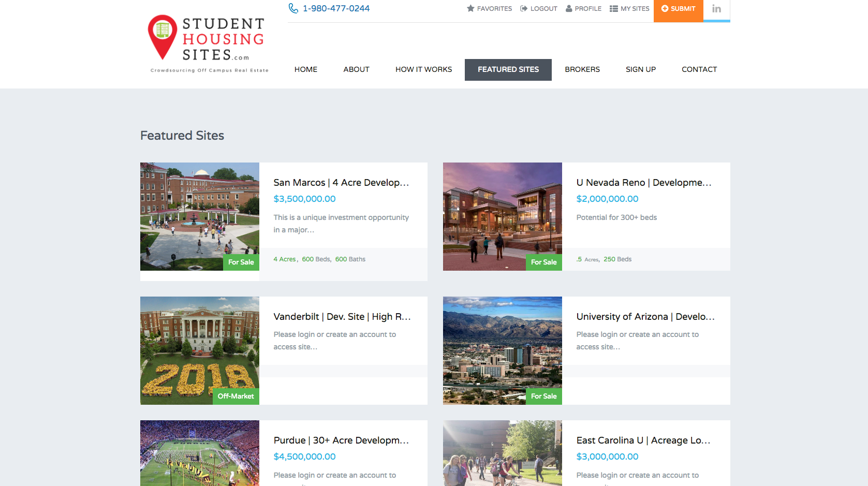Open the Favorites link
The height and width of the screenshot is (486, 868).
(x=494, y=9)
